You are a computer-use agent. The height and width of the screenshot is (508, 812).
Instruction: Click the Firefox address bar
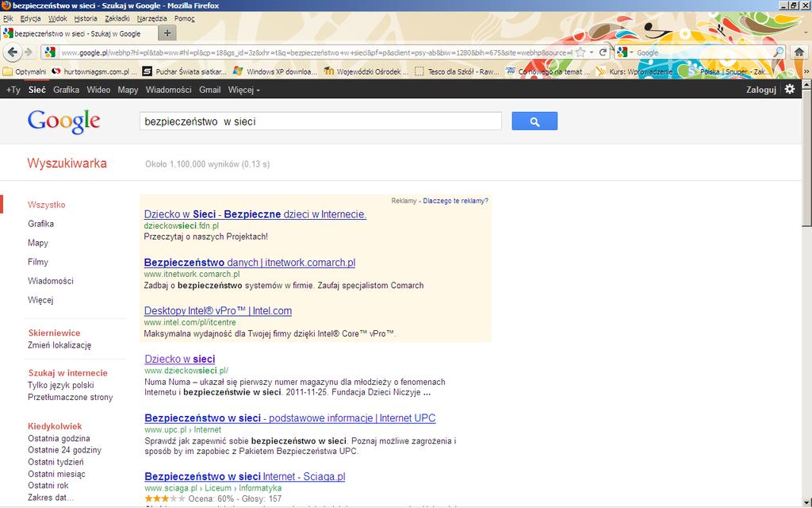[316, 52]
